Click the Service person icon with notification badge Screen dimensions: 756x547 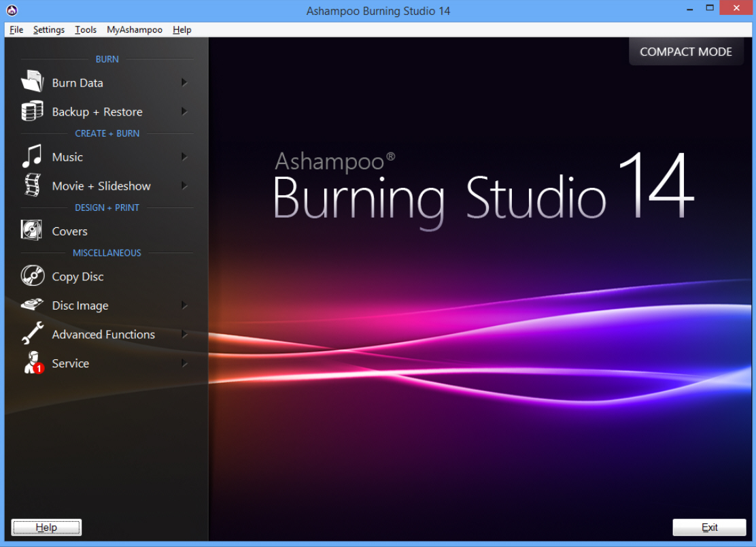(x=33, y=363)
